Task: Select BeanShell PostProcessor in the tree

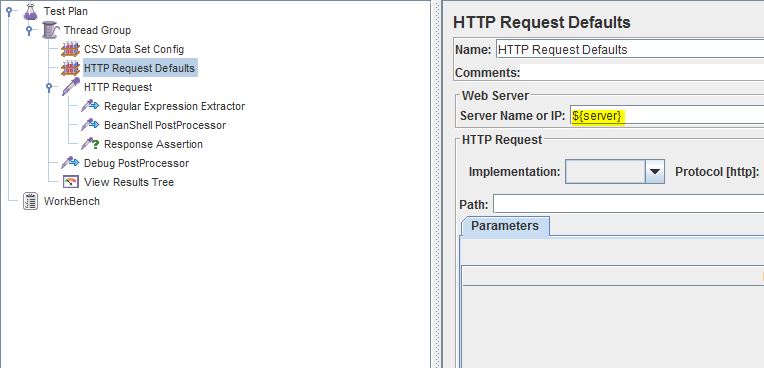Action: point(165,125)
